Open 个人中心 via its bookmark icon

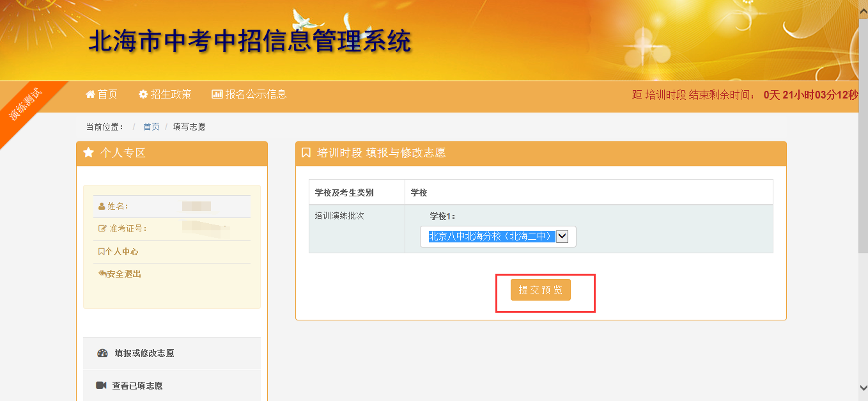pyautogui.click(x=102, y=252)
